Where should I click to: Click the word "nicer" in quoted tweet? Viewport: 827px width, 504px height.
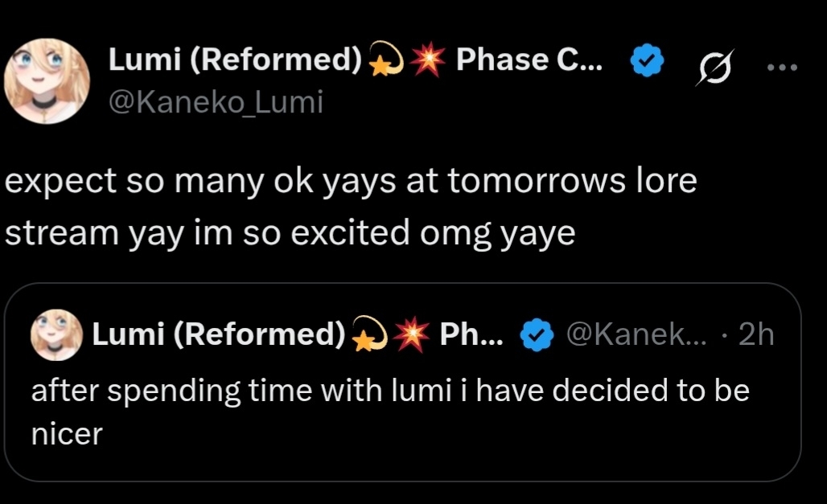[x=67, y=435]
